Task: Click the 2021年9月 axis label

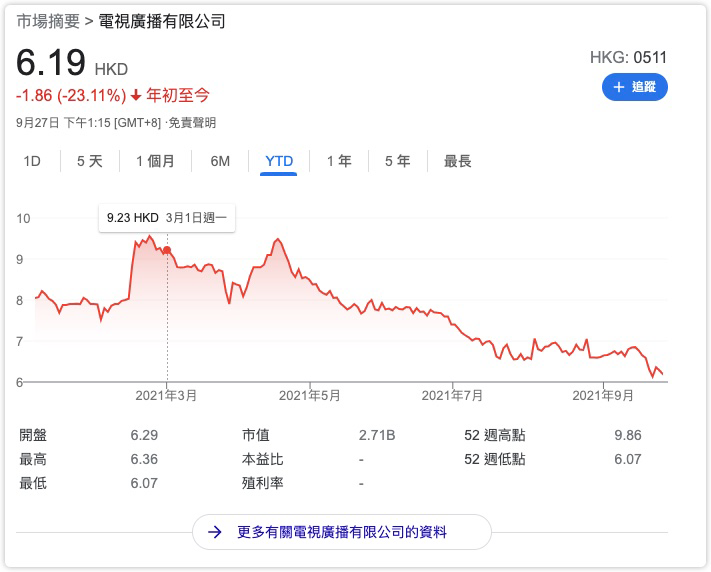Action: pyautogui.click(x=603, y=396)
